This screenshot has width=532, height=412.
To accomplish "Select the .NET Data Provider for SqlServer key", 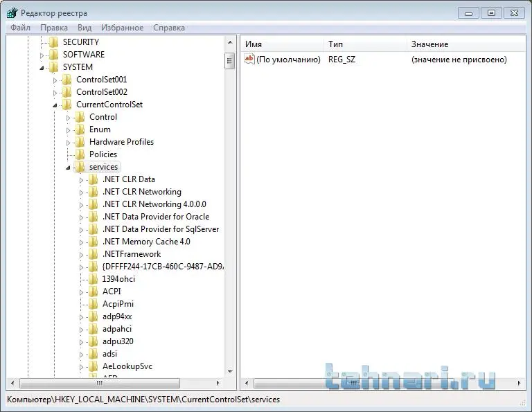I will pyautogui.click(x=161, y=229).
